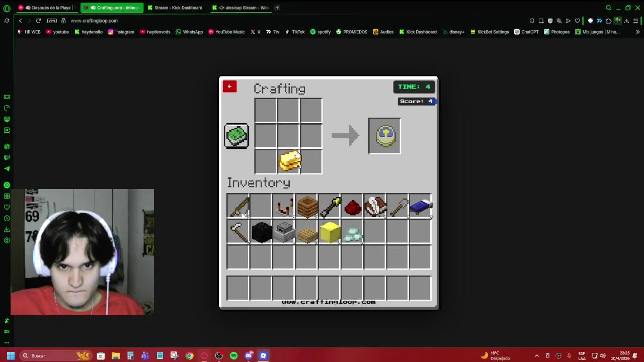Search tabs with the magnifier icon
The height and width of the screenshot is (362, 644).
(608, 8)
